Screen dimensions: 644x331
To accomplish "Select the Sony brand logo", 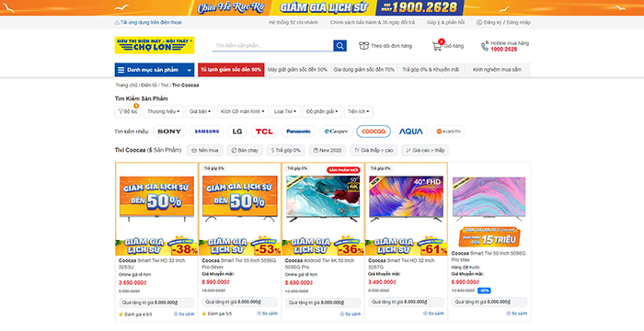I will (x=169, y=131).
